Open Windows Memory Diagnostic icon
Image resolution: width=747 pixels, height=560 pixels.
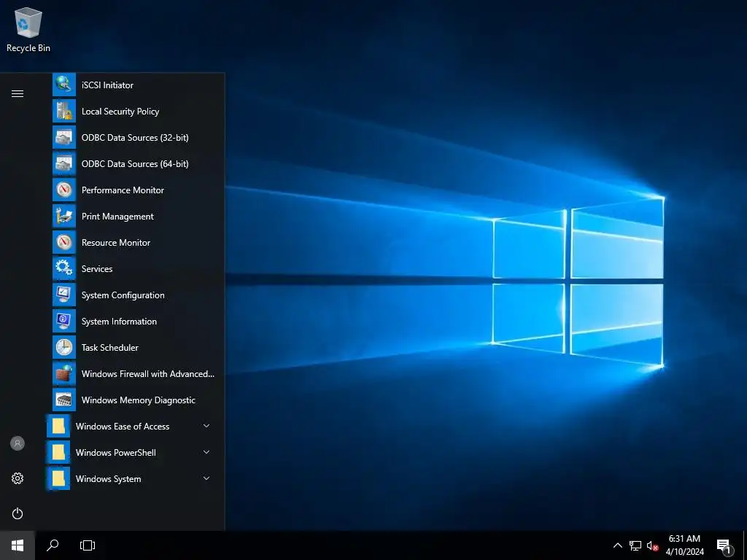tap(64, 400)
